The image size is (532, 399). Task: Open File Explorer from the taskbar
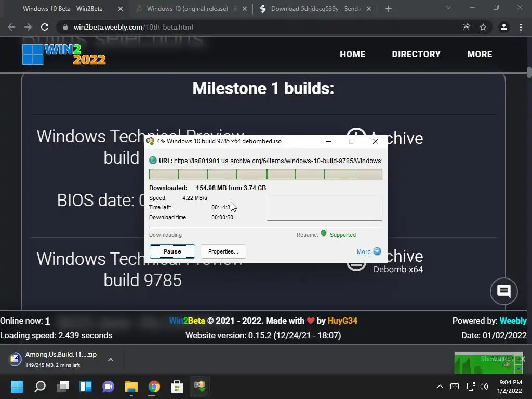pyautogui.click(x=131, y=387)
